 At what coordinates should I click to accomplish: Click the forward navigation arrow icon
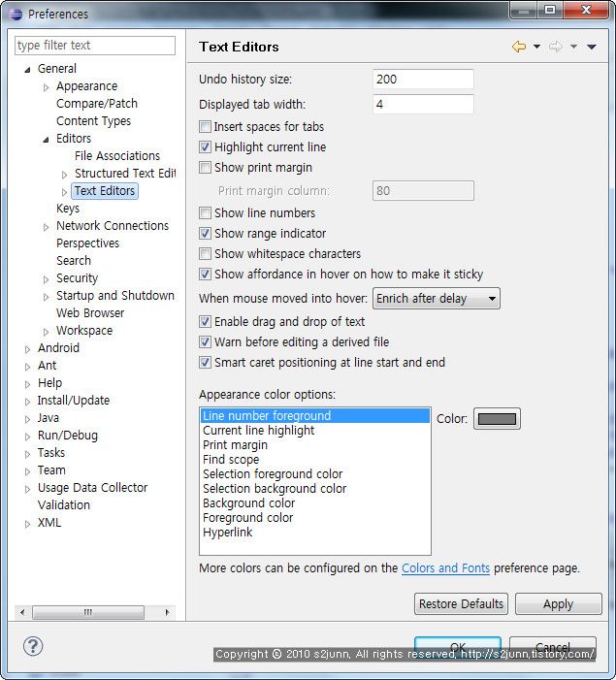[556, 47]
